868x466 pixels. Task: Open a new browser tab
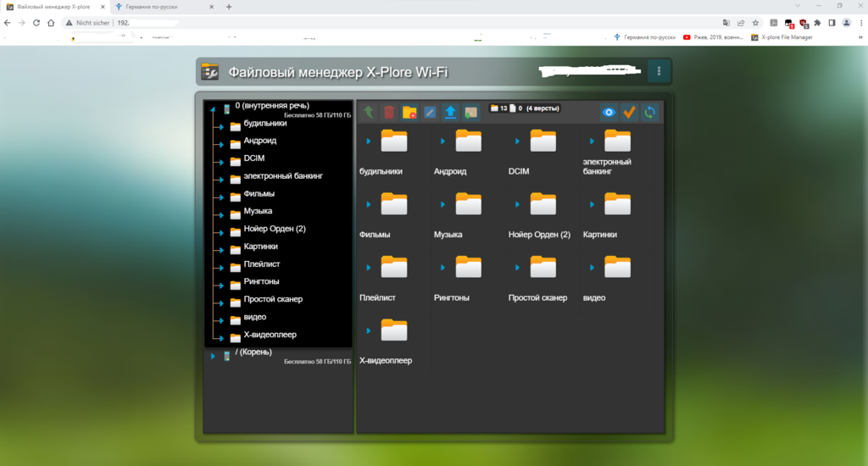pyautogui.click(x=229, y=7)
